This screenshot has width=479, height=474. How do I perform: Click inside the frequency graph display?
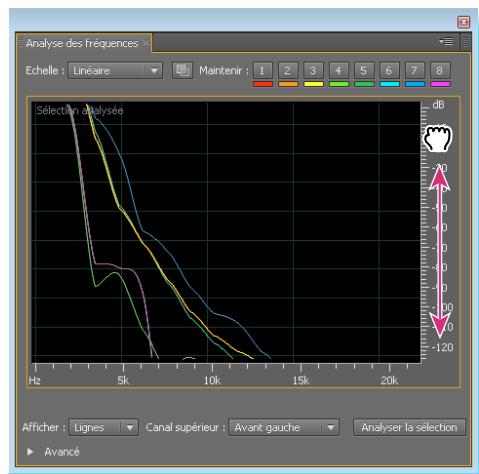click(x=226, y=232)
